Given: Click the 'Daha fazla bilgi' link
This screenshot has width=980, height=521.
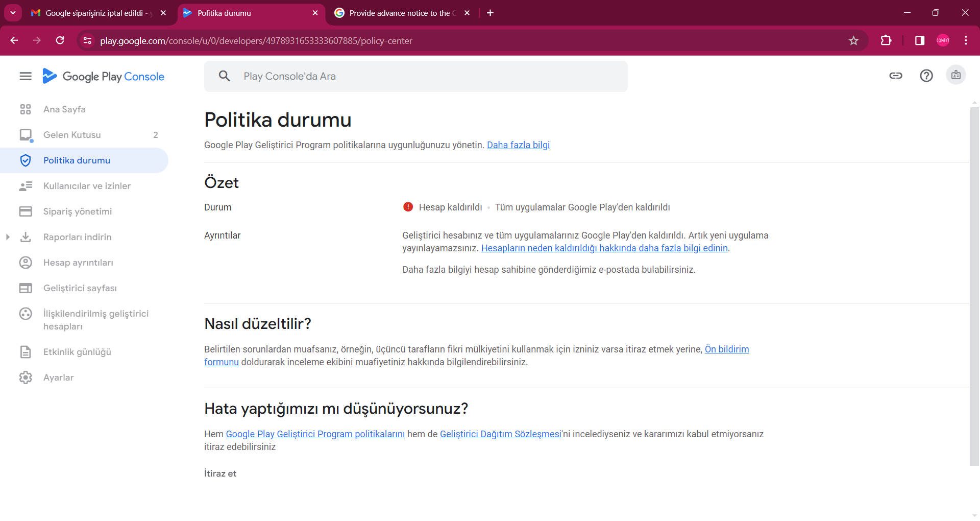Looking at the screenshot, I should [518, 145].
